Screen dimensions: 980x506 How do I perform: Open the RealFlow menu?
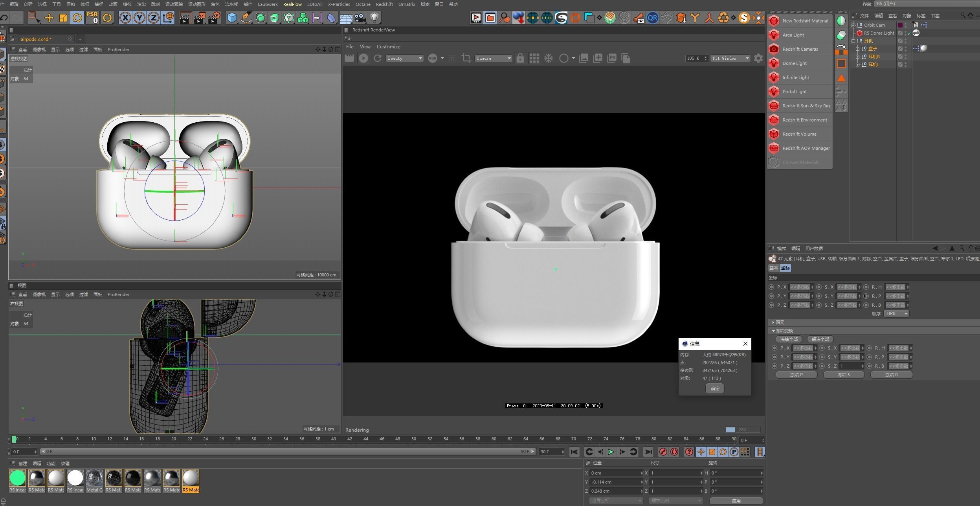[x=292, y=4]
